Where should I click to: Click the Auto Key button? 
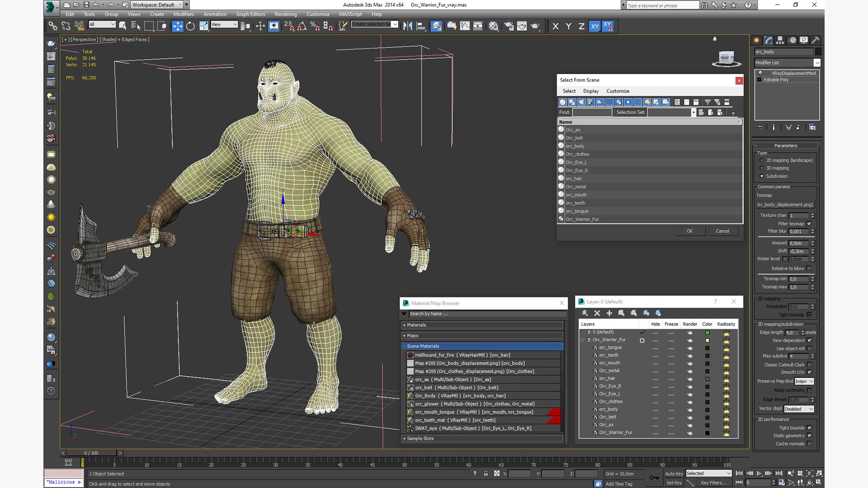click(674, 474)
